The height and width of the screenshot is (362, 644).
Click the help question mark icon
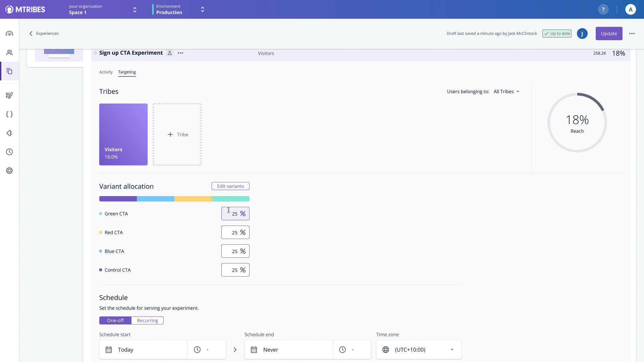point(603,9)
